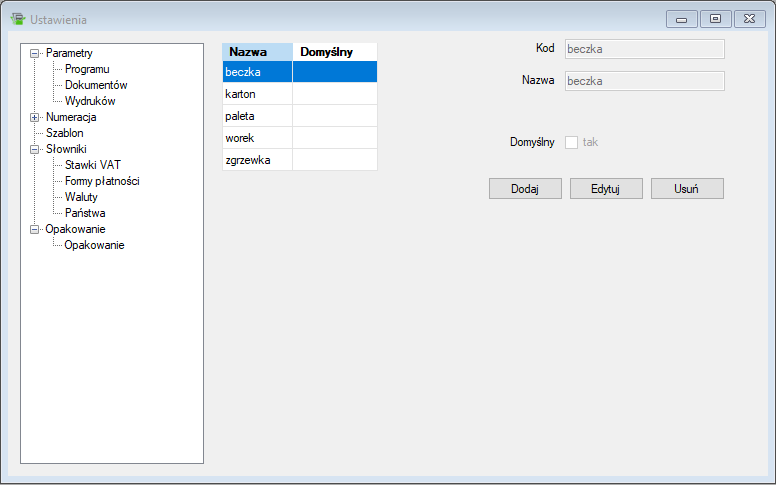Open Formy płatności dictionary
776x485 pixels.
[x=102, y=181]
